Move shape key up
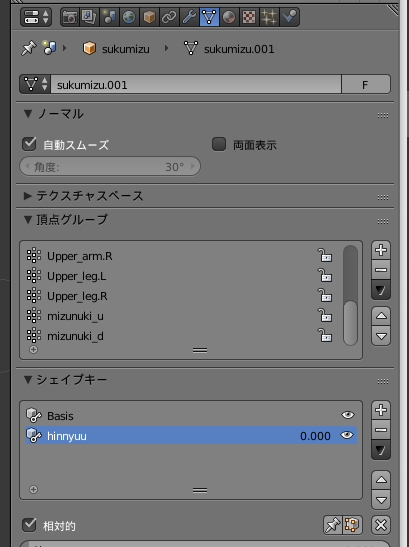 click(381, 480)
